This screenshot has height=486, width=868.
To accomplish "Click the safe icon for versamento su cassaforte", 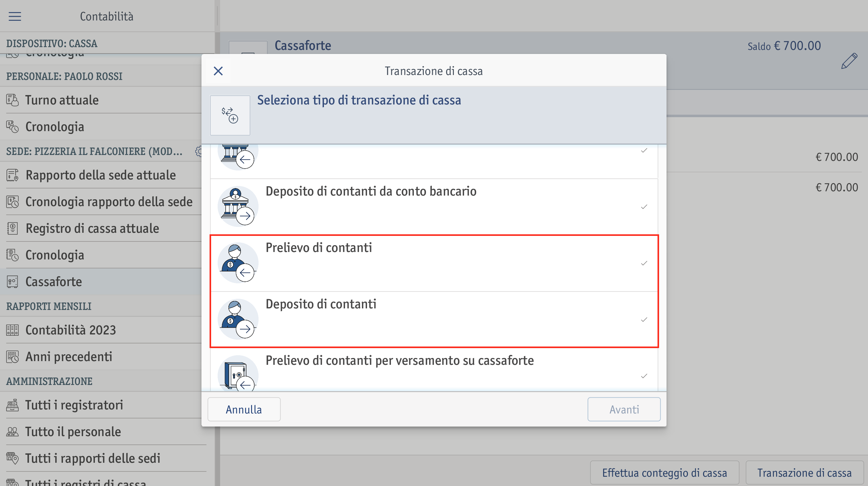I will (x=238, y=373).
